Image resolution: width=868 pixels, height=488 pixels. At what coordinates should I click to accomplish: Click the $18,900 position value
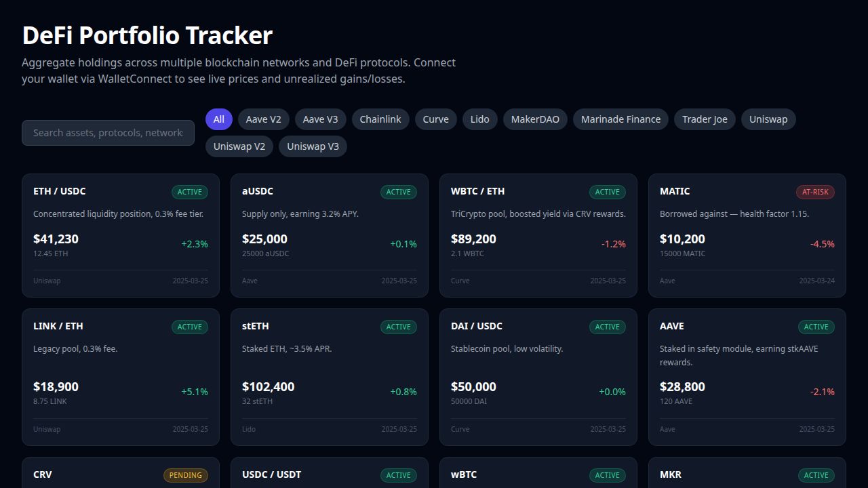pos(56,386)
